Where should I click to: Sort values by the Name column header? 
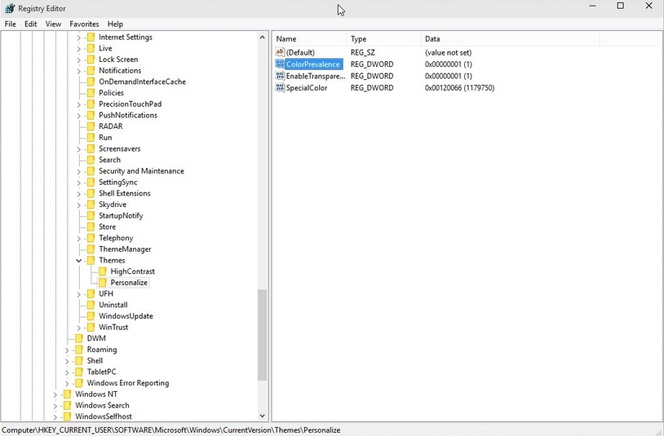pyautogui.click(x=310, y=39)
